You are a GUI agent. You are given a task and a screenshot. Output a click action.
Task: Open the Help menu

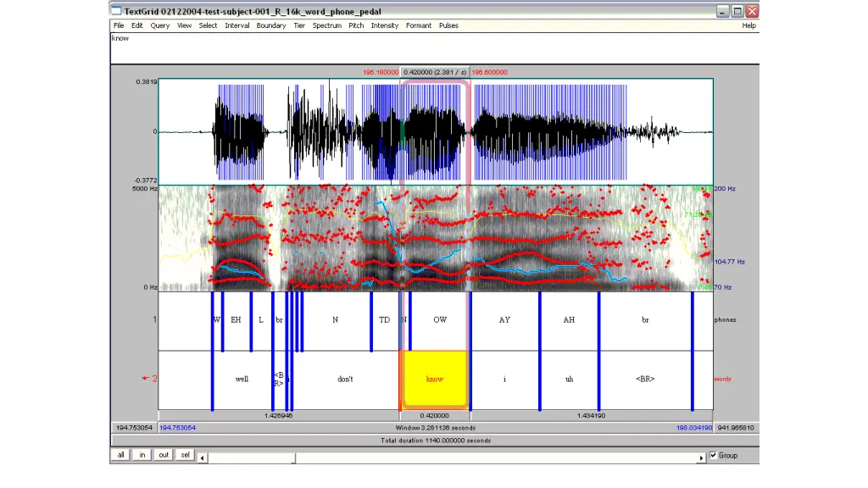tap(748, 25)
